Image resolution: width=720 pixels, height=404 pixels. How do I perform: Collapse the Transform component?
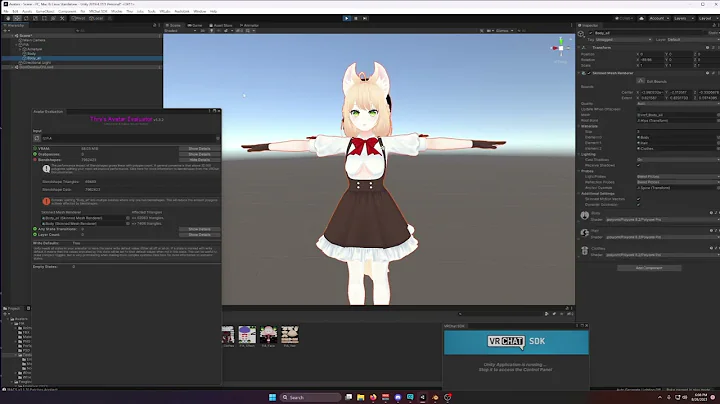(x=579, y=48)
